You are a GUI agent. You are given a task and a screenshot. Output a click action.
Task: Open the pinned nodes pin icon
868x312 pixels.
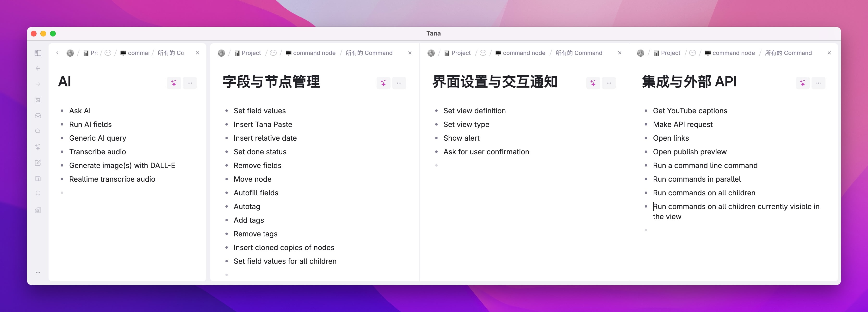pos(38,194)
